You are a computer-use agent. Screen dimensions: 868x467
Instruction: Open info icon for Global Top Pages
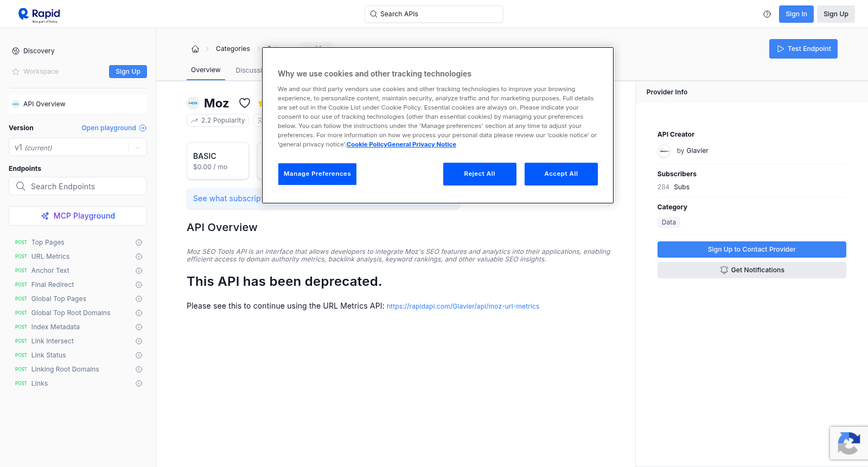tap(139, 299)
